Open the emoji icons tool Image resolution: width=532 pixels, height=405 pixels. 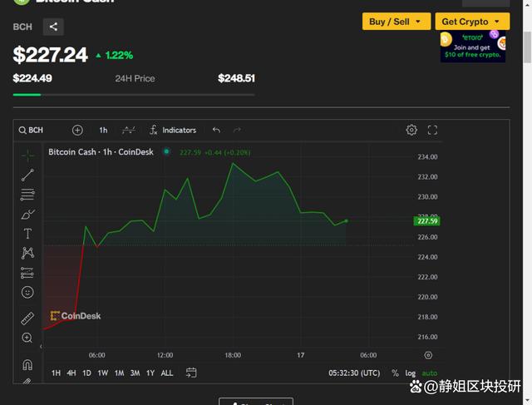pos(27,292)
